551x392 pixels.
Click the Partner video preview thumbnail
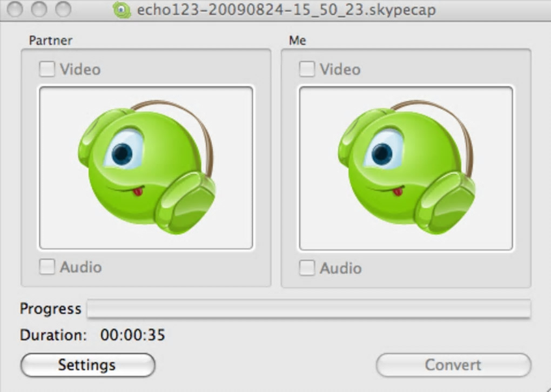pos(146,168)
